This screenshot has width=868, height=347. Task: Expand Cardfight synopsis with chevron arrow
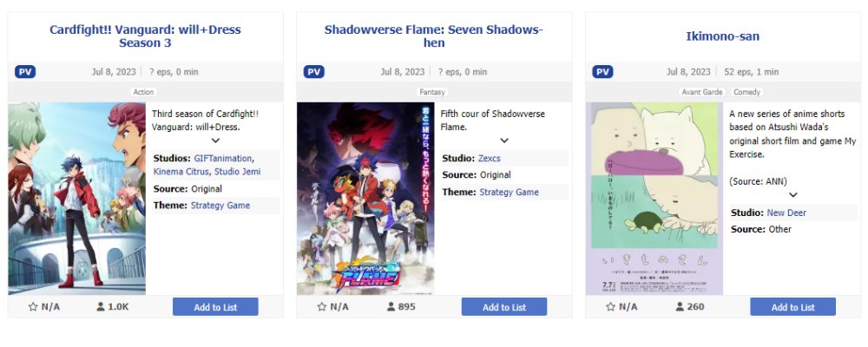(x=215, y=141)
